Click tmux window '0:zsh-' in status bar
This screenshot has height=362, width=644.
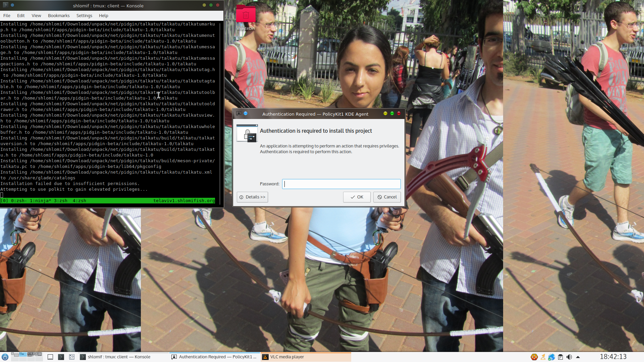pyautogui.click(x=19, y=201)
